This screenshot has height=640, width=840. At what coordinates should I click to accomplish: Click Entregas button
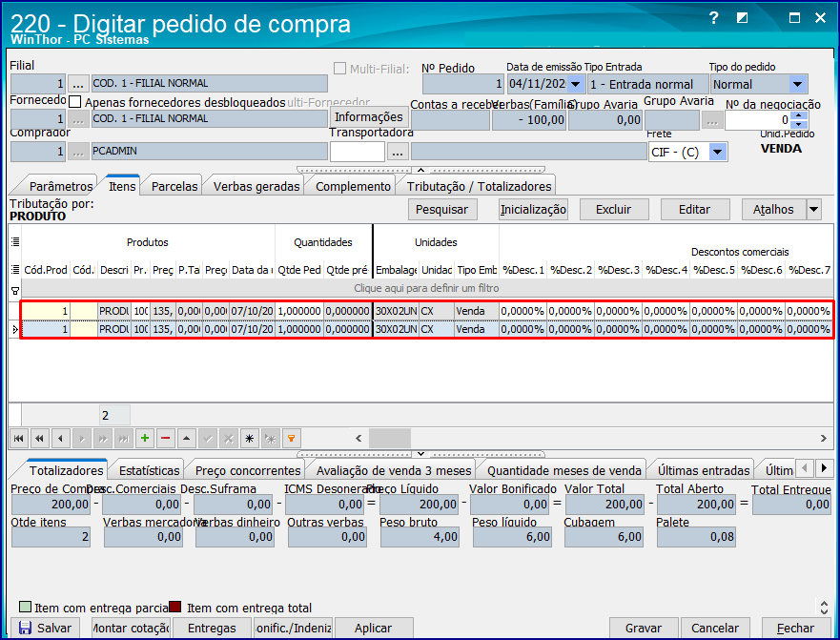[212, 628]
